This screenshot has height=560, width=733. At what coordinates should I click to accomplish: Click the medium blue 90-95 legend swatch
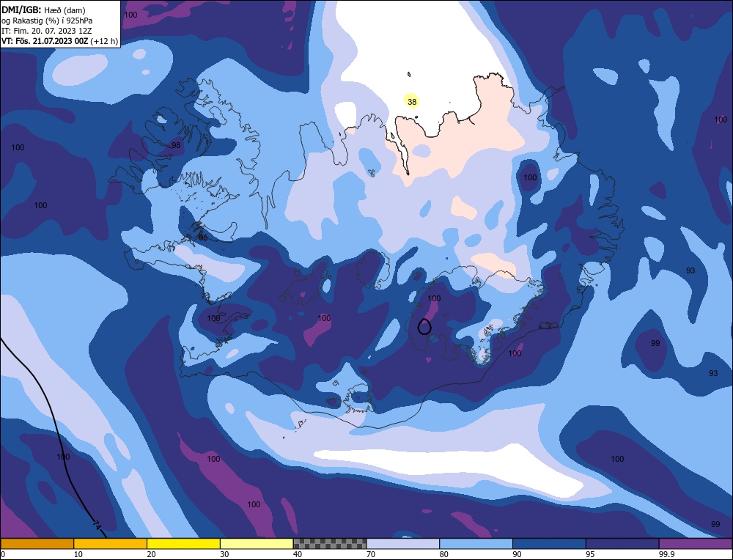[x=549, y=544]
